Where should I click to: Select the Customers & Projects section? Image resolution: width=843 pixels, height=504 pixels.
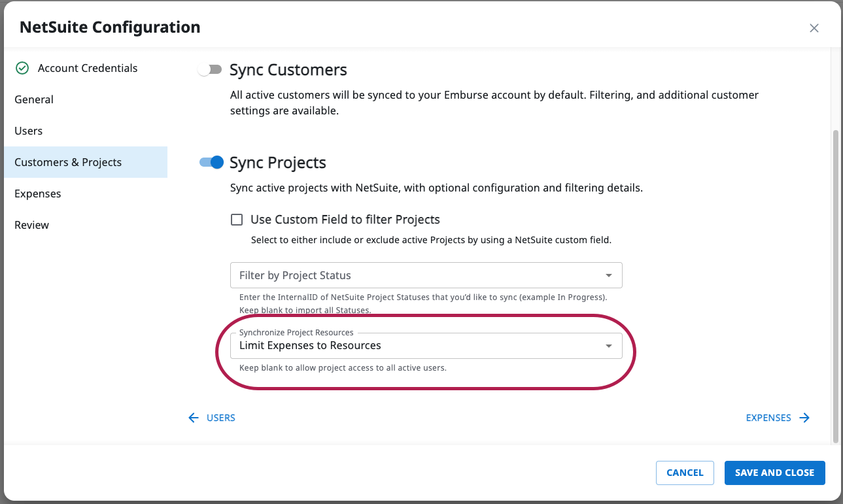(68, 162)
